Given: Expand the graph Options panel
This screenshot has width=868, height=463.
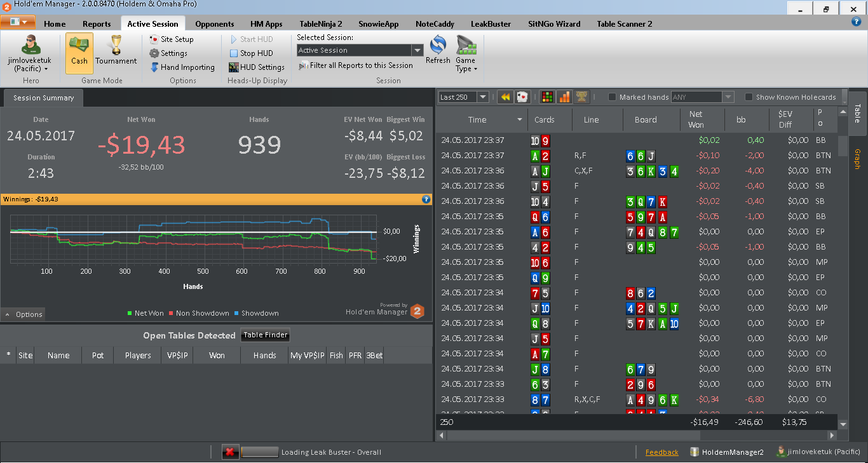Looking at the screenshot, I should point(24,314).
